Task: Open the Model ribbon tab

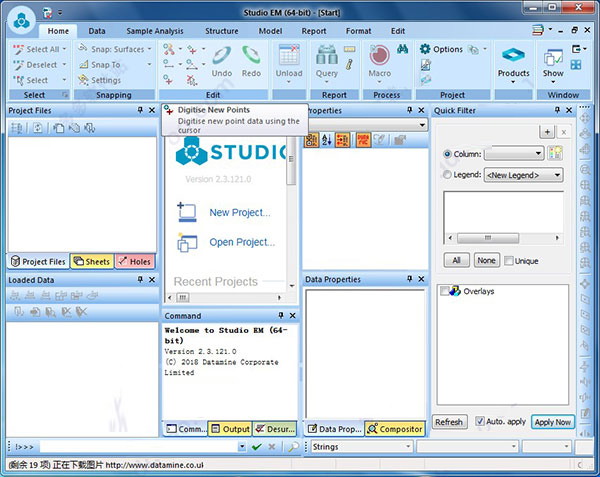Action: (270, 31)
